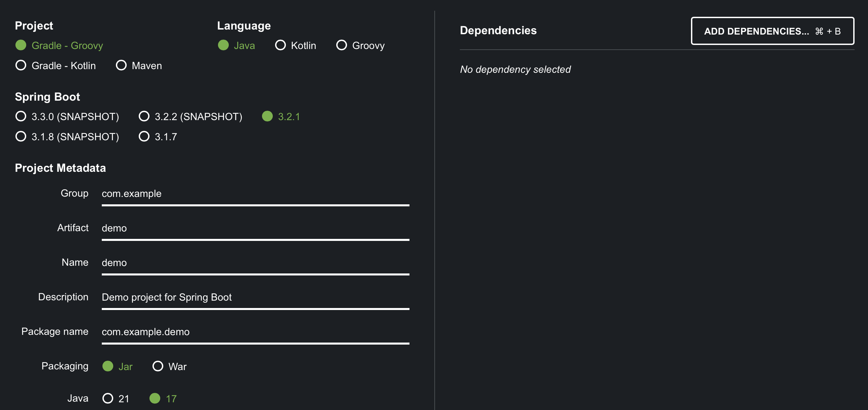Select Spring Boot 3.1.8 (SNAPSHOT)
Image resolution: width=868 pixels, height=410 pixels.
pos(67,137)
